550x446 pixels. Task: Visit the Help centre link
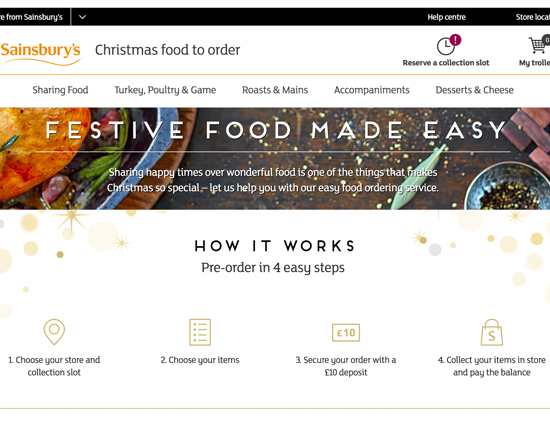point(447,17)
